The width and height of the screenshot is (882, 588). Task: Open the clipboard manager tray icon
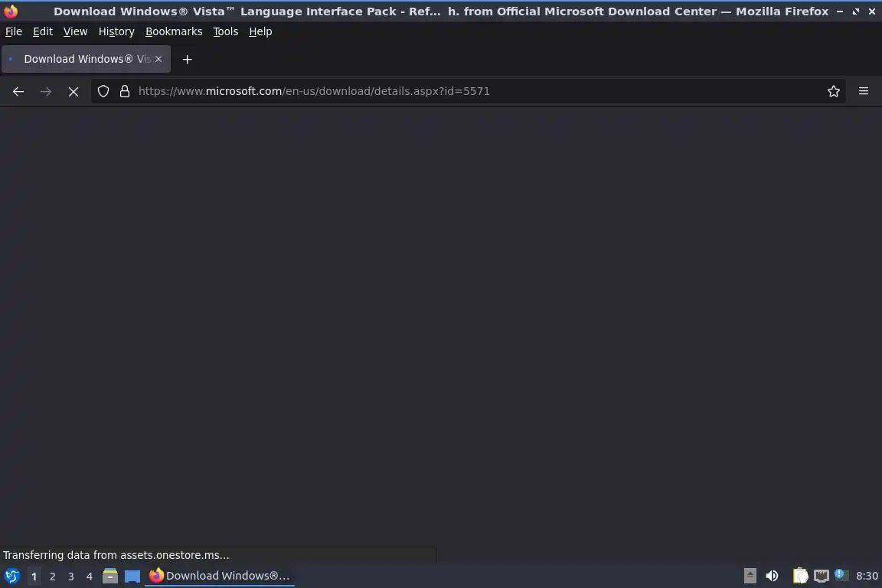(x=800, y=576)
